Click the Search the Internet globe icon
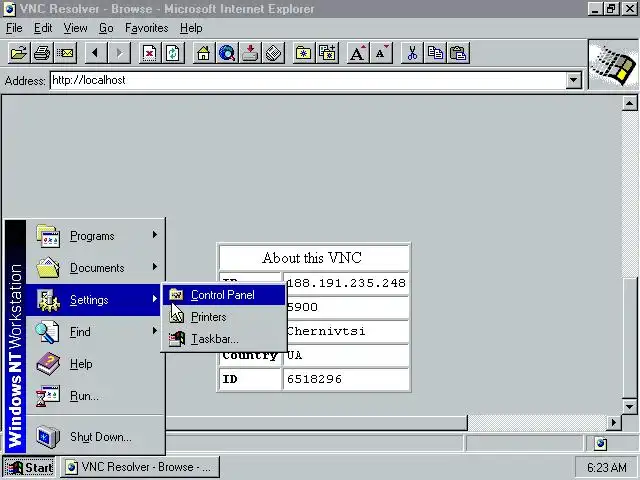The image size is (640, 480). 227,53
